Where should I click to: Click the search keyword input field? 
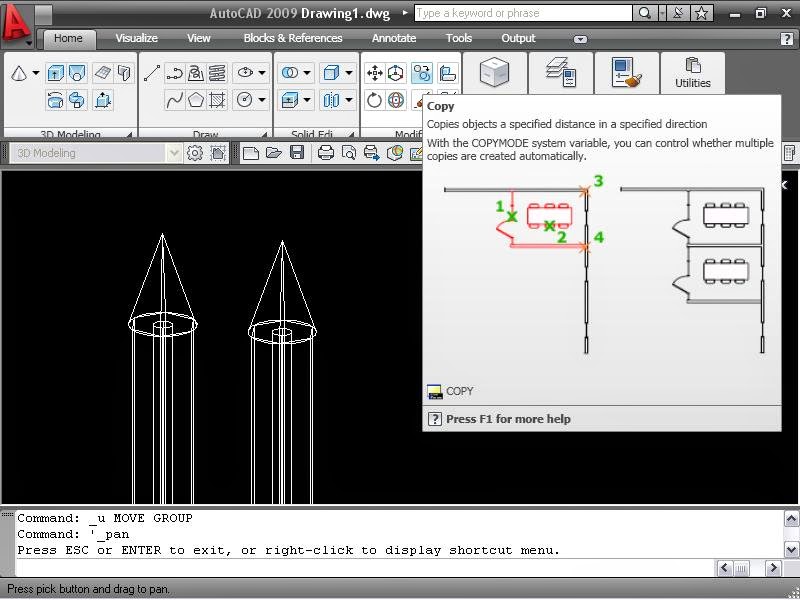click(x=523, y=13)
